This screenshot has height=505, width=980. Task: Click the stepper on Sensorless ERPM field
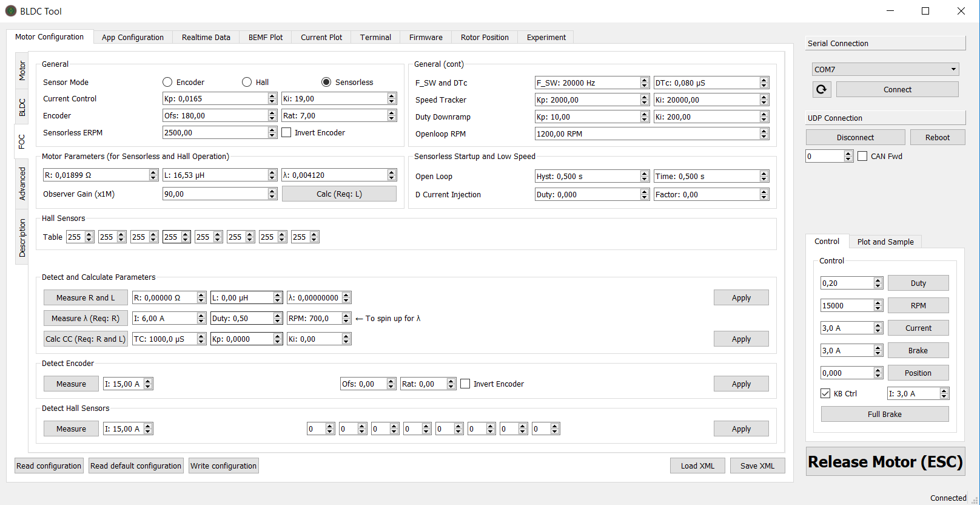(272, 132)
